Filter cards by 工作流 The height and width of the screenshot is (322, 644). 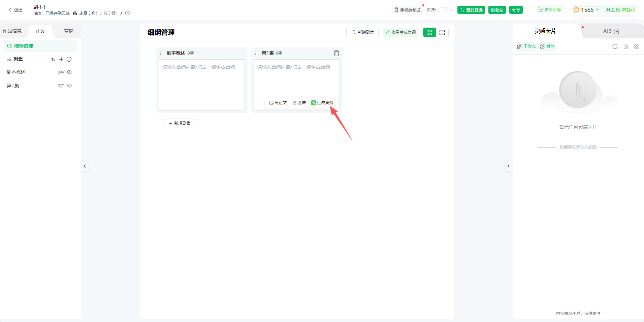click(x=526, y=46)
